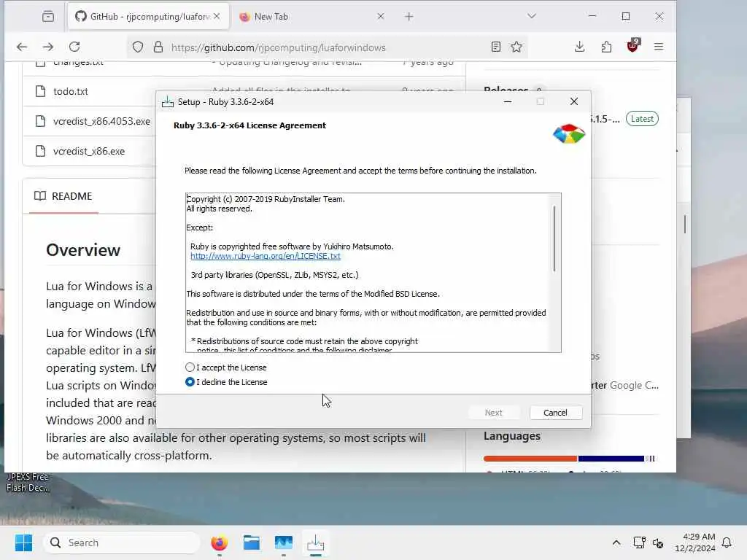Open the ruby-lang.org LICENSE.txt link

pos(266,256)
